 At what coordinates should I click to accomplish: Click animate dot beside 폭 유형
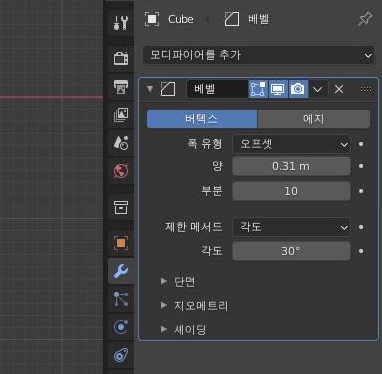361,144
